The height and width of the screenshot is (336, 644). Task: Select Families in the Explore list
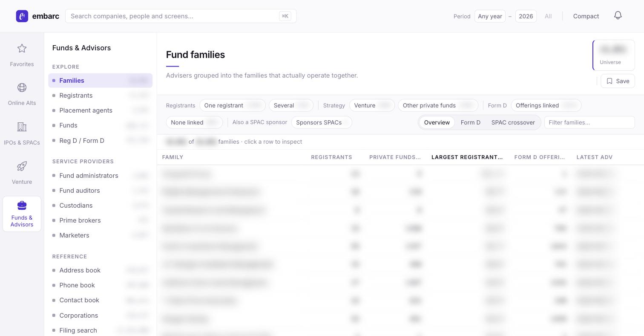click(x=101, y=81)
